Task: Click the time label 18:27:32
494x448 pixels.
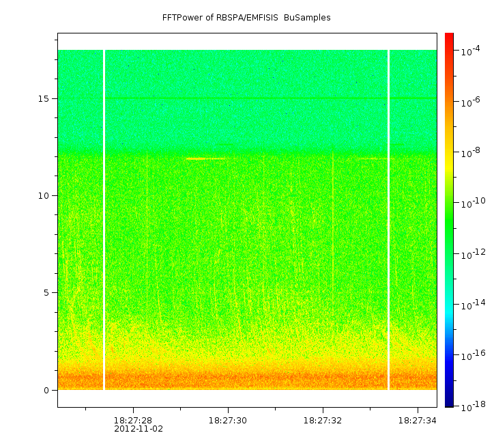Action: tap(323, 421)
